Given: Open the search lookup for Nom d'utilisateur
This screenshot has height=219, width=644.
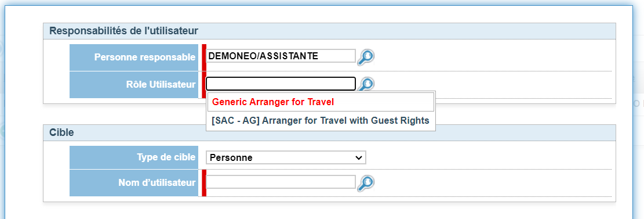Looking at the screenshot, I should pyautogui.click(x=365, y=183).
